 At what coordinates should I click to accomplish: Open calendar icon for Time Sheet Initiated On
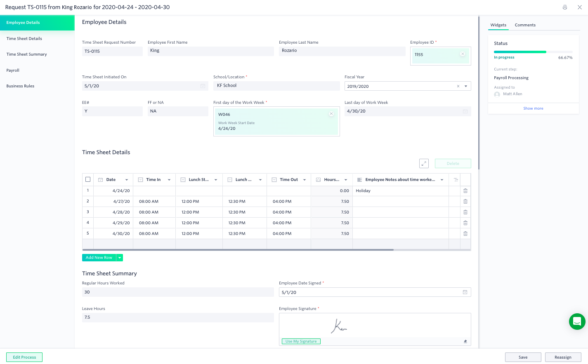(x=203, y=86)
